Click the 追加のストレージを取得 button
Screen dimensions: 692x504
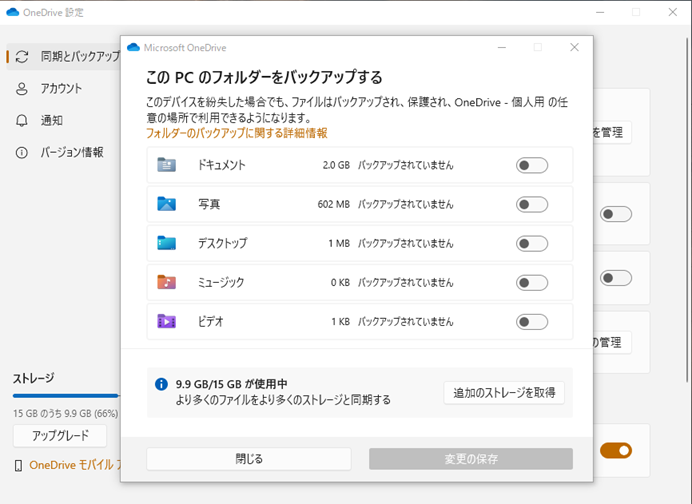[504, 392]
